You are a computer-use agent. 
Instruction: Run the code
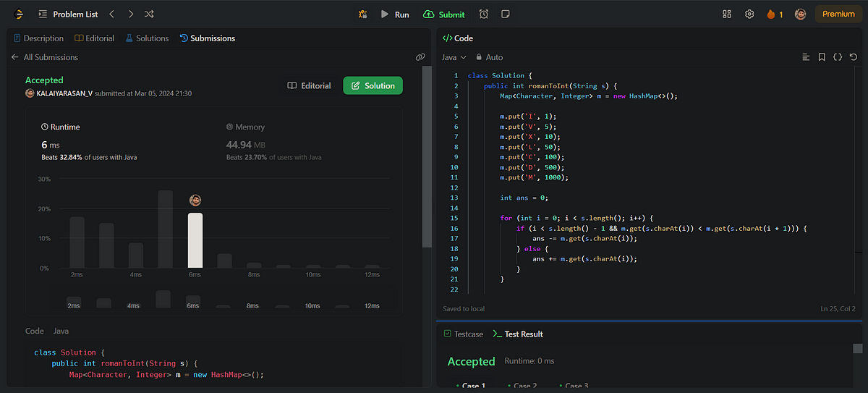tap(396, 14)
